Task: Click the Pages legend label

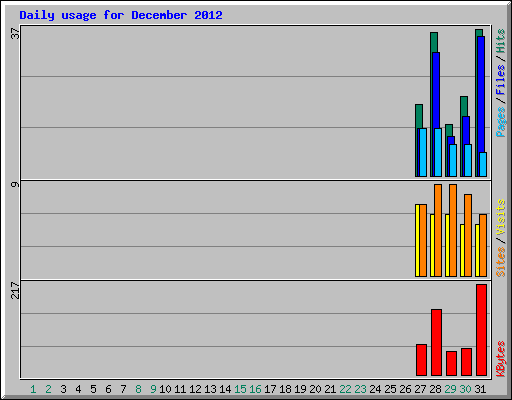Action: (x=500, y=122)
